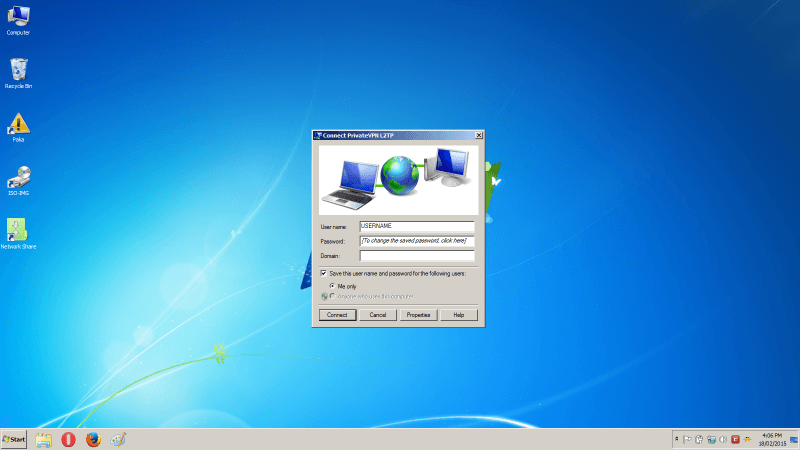Click the User name input field
The height and width of the screenshot is (450, 800).
point(416,227)
